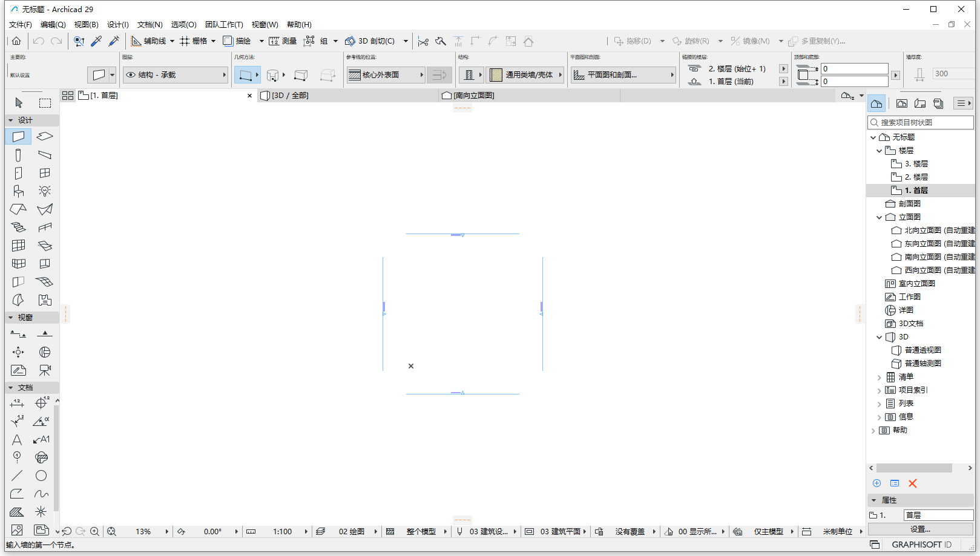Click the eyedropper pick-up parameters icon
Viewport: 980px width, 556px height.
tap(96, 41)
